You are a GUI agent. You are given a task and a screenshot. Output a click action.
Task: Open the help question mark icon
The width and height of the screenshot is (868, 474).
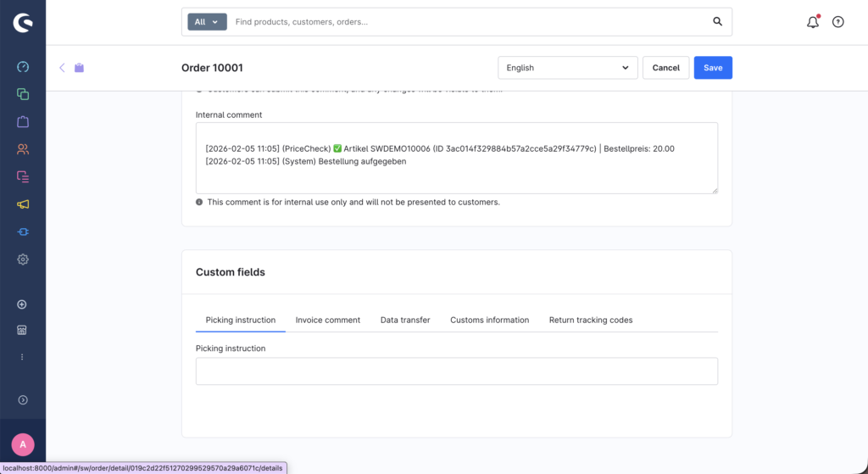click(x=837, y=22)
